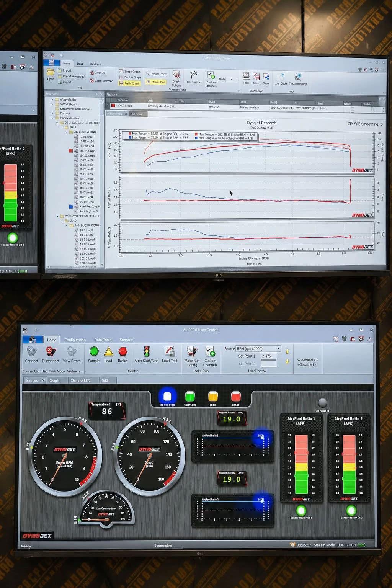Open the Source RPM dropdown

coord(278,348)
